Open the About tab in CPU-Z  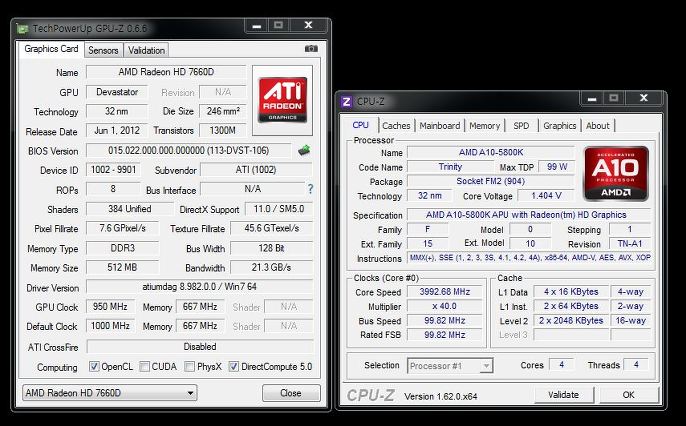pyautogui.click(x=598, y=126)
